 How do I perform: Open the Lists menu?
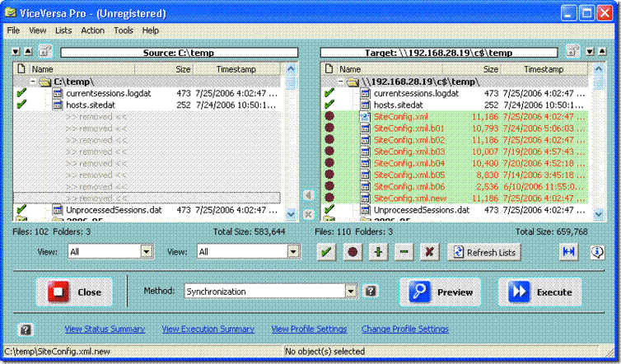(x=63, y=30)
